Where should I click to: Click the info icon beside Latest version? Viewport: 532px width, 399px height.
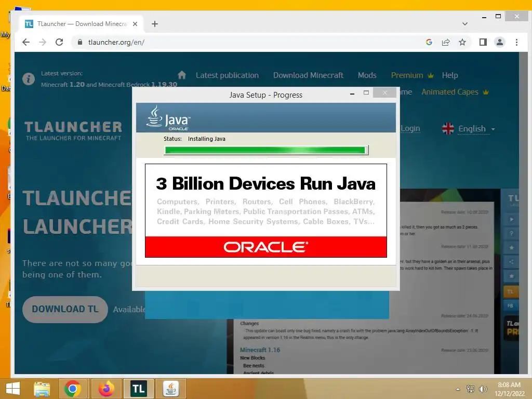click(x=29, y=79)
